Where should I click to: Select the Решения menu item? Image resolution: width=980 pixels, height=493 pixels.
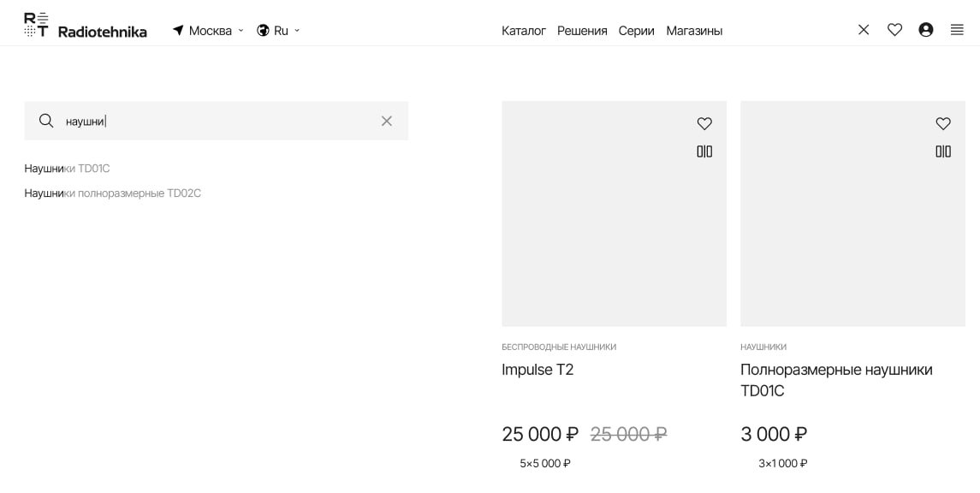pos(582,31)
